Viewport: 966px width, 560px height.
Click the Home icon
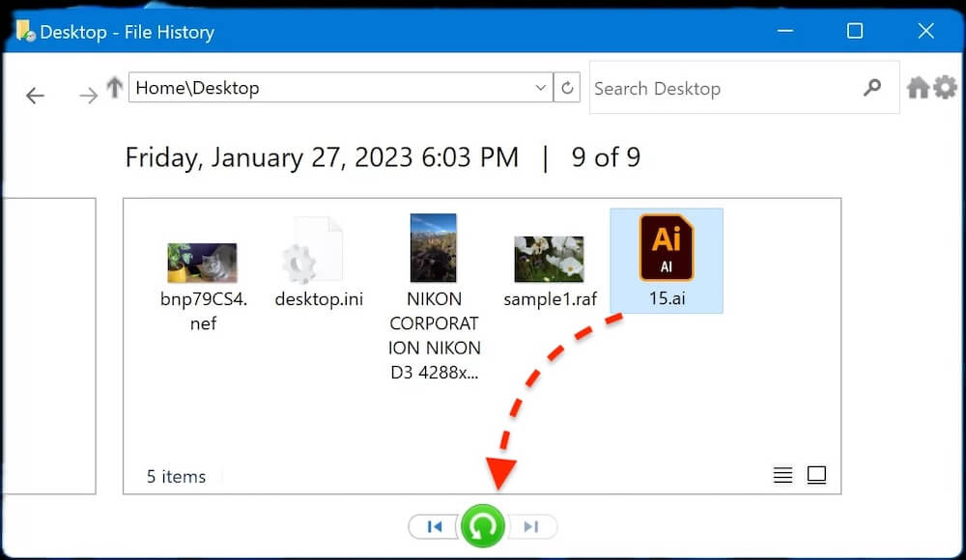[x=918, y=88]
